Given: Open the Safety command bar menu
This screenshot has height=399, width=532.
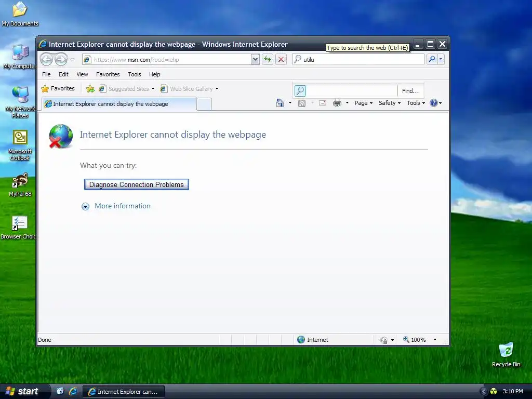Looking at the screenshot, I should tap(390, 103).
